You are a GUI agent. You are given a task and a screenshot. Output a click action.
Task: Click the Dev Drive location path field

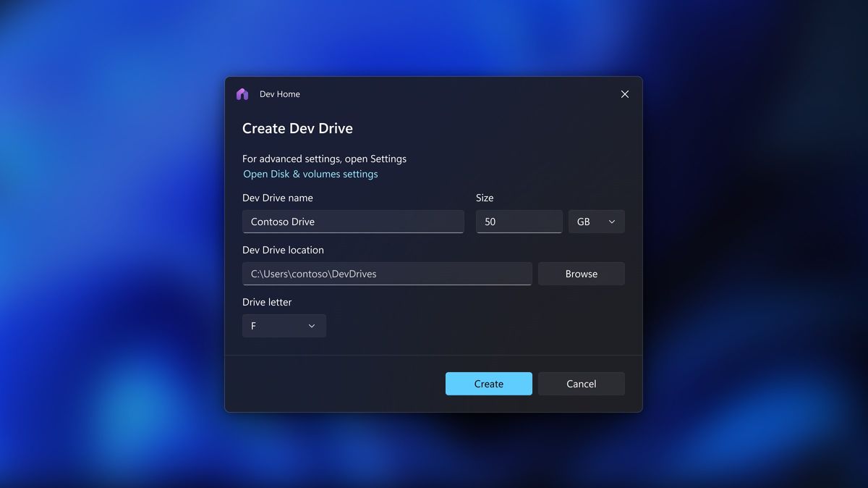[387, 274]
